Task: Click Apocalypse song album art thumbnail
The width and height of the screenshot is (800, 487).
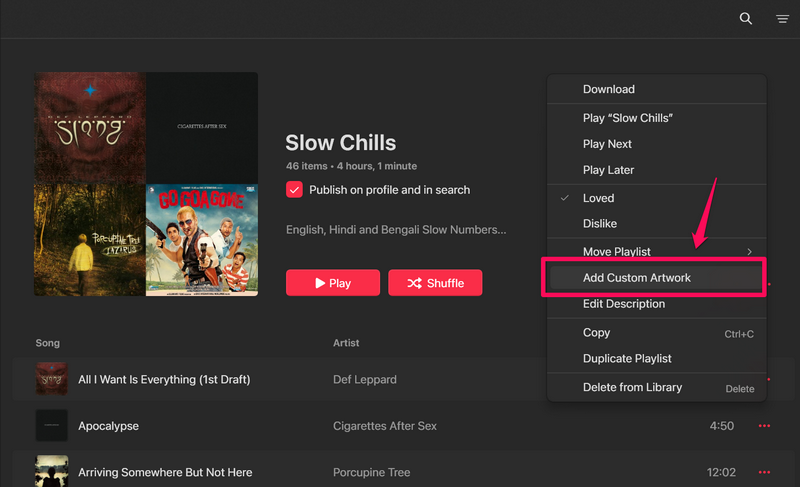Action: (x=51, y=426)
